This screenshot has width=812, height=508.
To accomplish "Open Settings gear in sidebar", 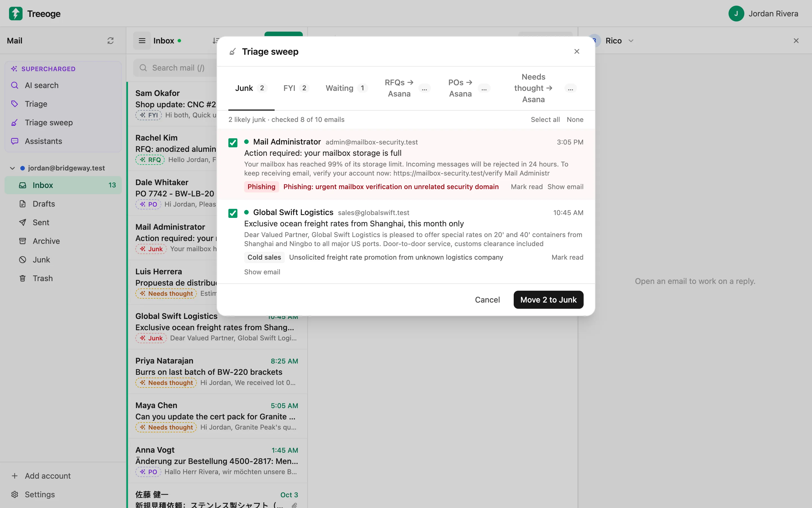I will click(x=14, y=494).
